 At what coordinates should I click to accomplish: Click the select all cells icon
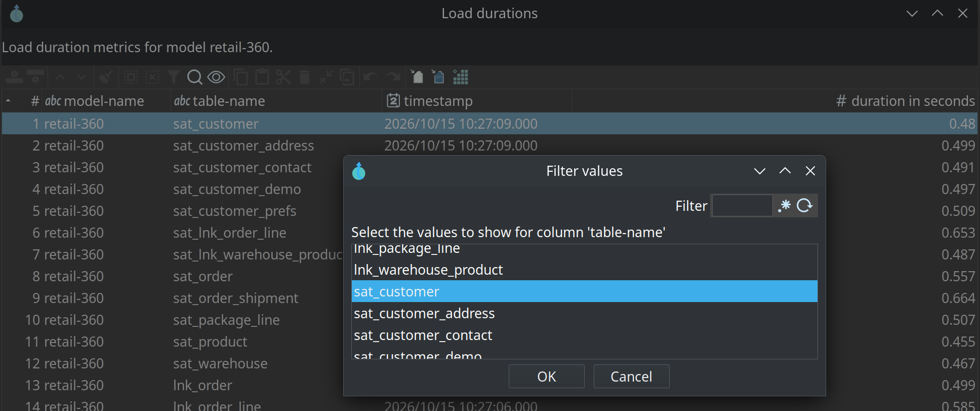click(131, 77)
